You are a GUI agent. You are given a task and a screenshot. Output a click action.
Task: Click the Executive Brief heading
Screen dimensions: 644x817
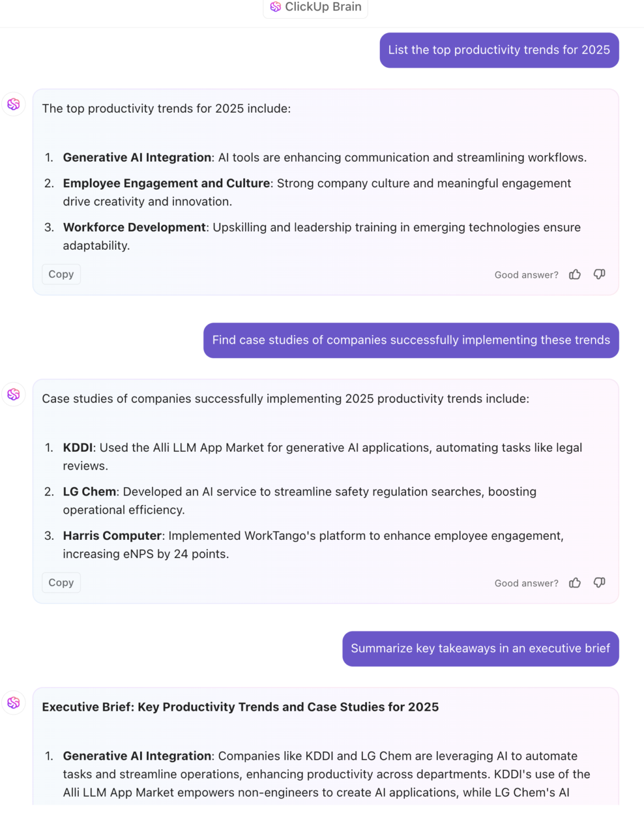[240, 707]
